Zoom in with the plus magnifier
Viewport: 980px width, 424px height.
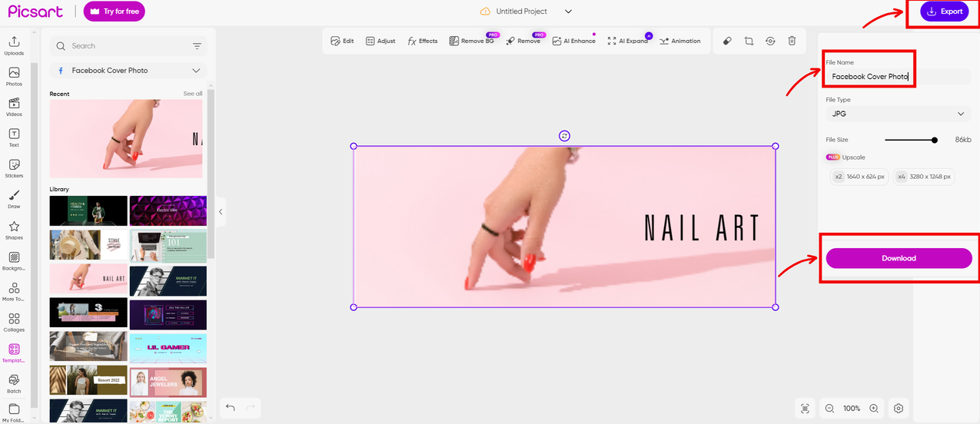[x=874, y=409]
